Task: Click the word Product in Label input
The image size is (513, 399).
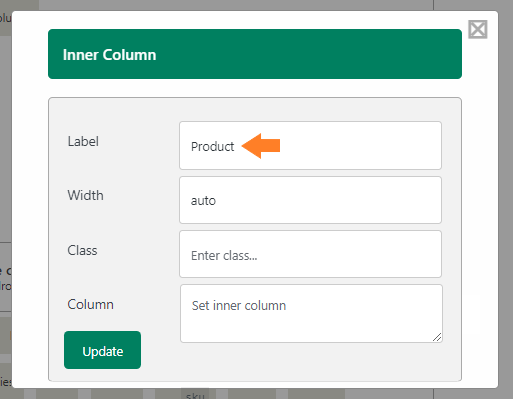Action: point(212,147)
